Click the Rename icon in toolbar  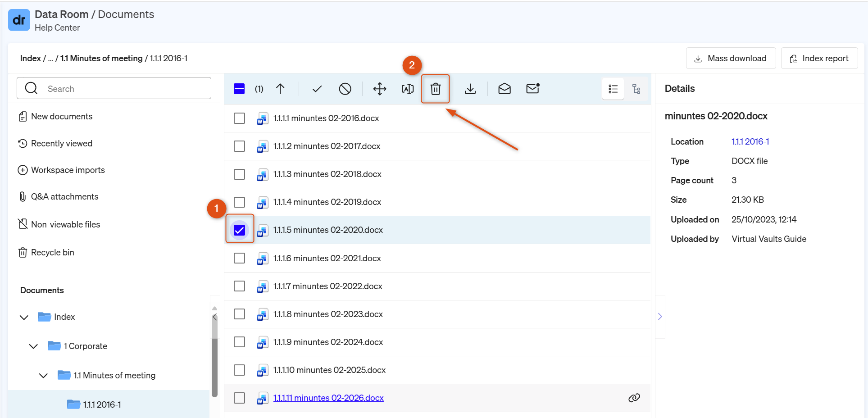point(408,89)
